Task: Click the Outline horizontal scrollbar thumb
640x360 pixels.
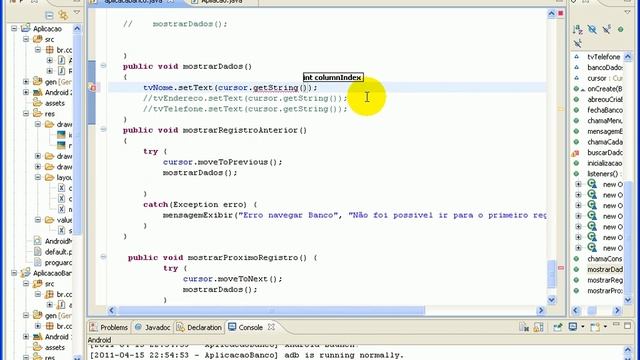Action: coord(591,311)
